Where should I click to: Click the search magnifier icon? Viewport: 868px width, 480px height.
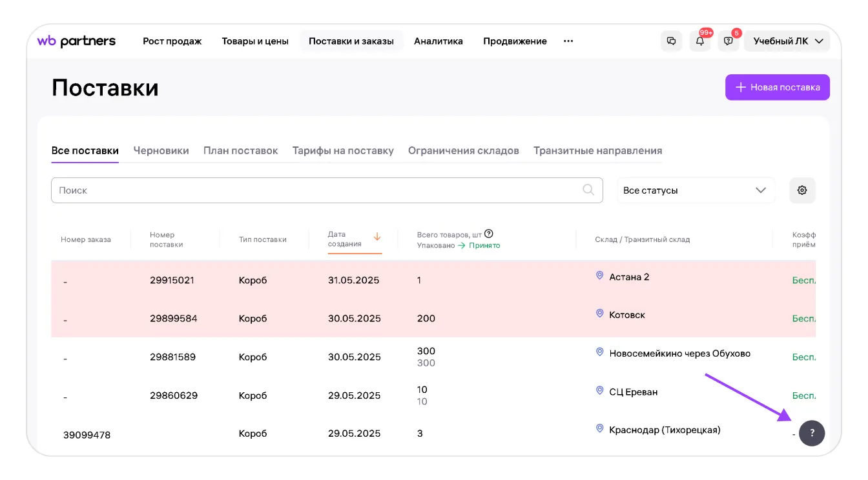(x=588, y=190)
